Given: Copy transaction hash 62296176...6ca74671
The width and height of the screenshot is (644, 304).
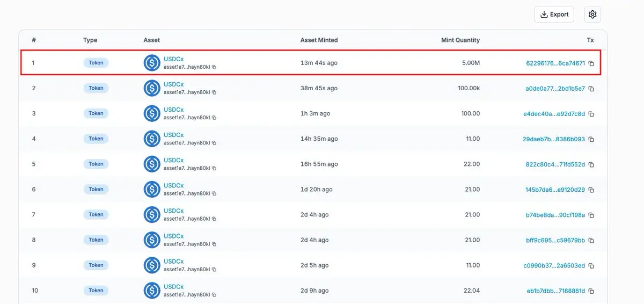Looking at the screenshot, I should click(591, 63).
